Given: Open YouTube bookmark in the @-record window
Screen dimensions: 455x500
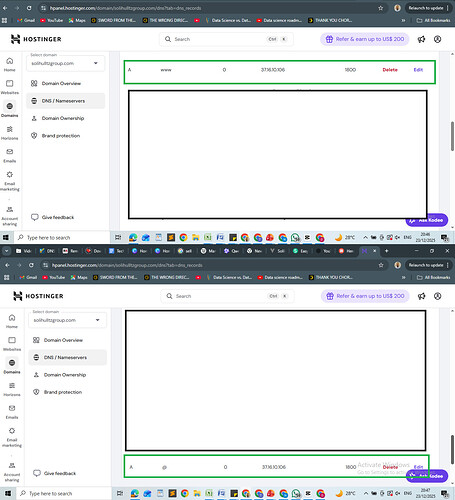Looking at the screenshot, I should (x=53, y=277).
